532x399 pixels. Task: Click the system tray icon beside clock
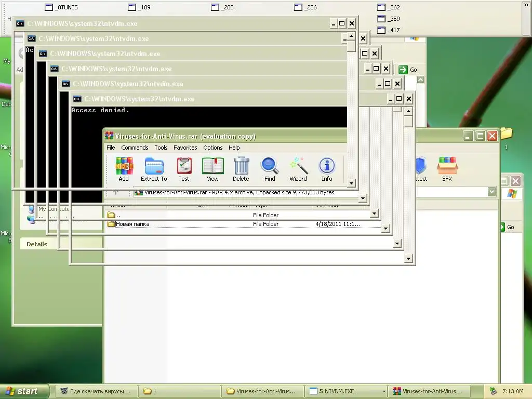point(494,391)
